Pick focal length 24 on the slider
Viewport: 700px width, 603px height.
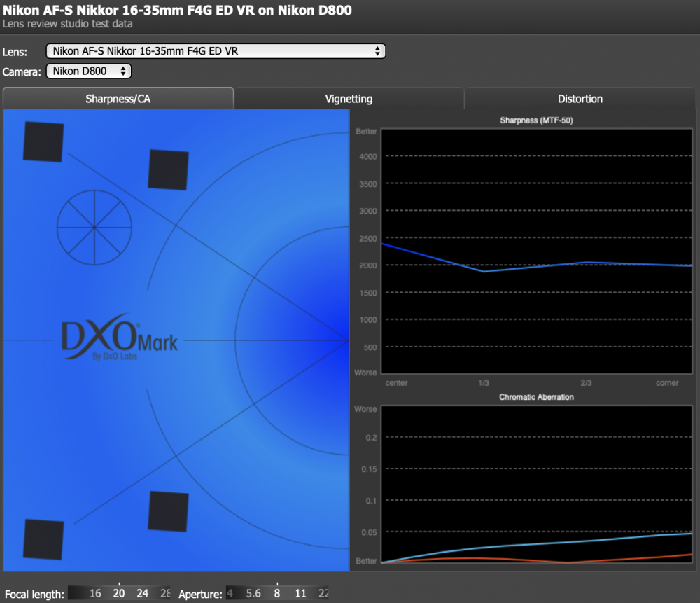(x=142, y=593)
